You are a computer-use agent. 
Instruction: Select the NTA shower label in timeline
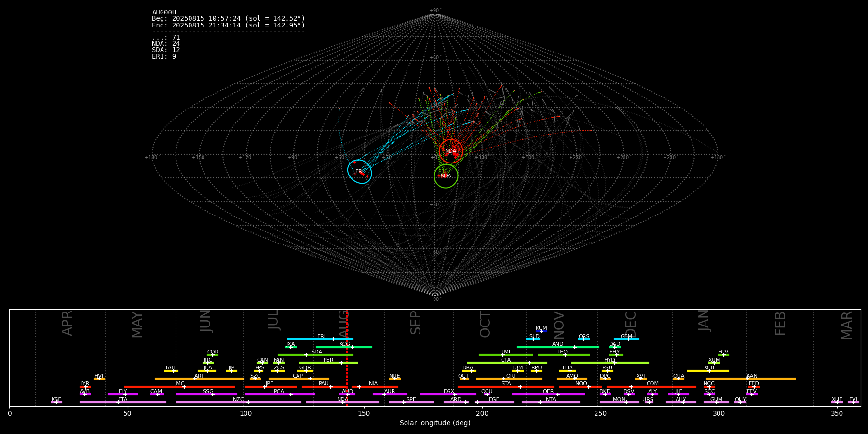click(x=551, y=400)
